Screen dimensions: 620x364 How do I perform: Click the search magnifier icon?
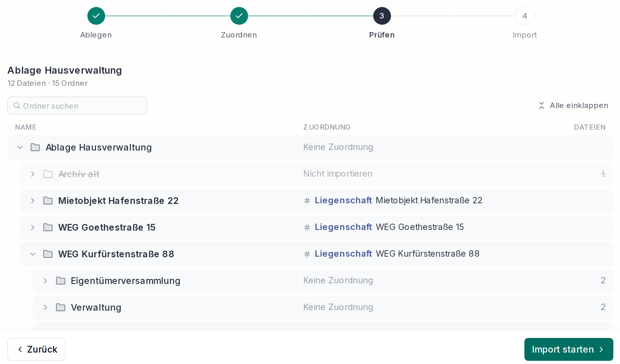[17, 105]
